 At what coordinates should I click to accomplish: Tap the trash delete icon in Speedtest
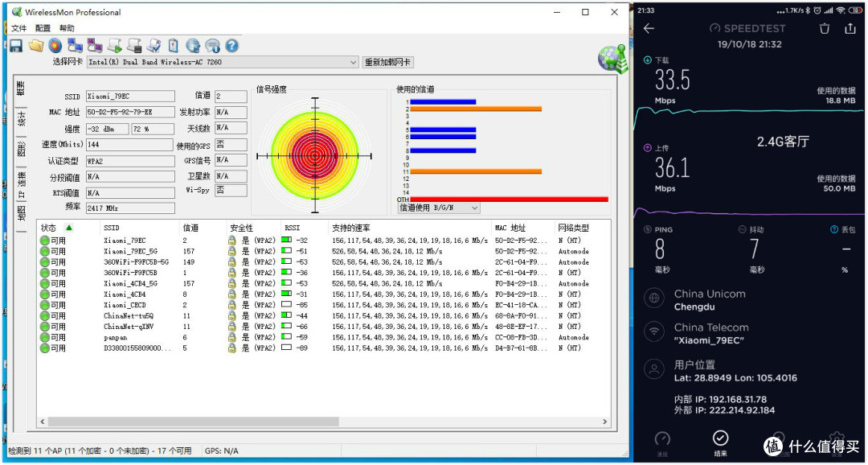point(825,29)
